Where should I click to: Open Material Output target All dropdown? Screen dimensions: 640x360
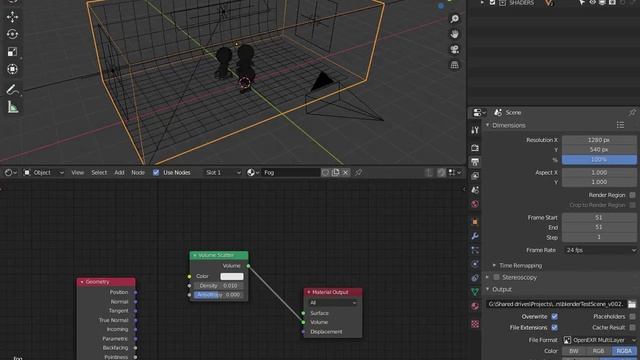point(333,303)
